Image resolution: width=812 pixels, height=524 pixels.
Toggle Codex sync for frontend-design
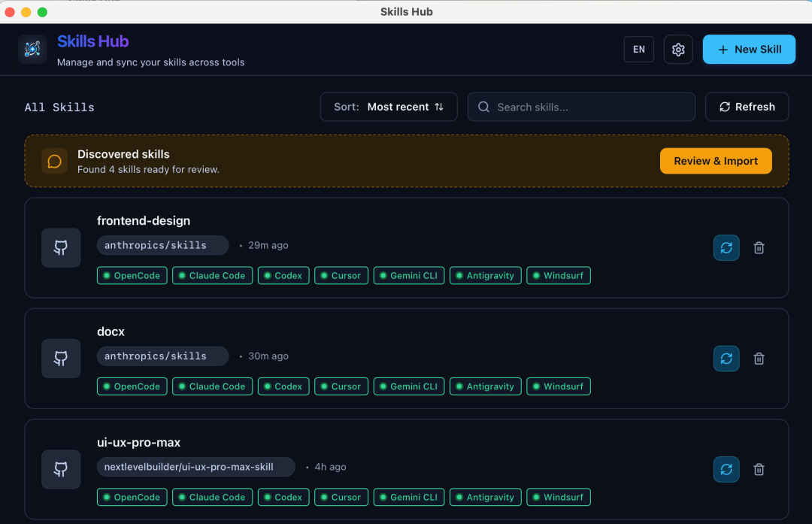tap(283, 275)
